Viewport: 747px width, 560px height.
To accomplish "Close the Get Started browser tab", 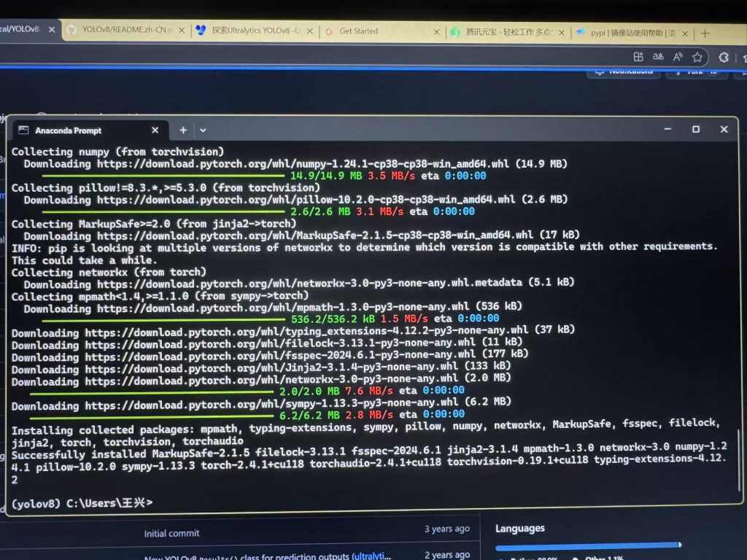I will coord(436,32).
